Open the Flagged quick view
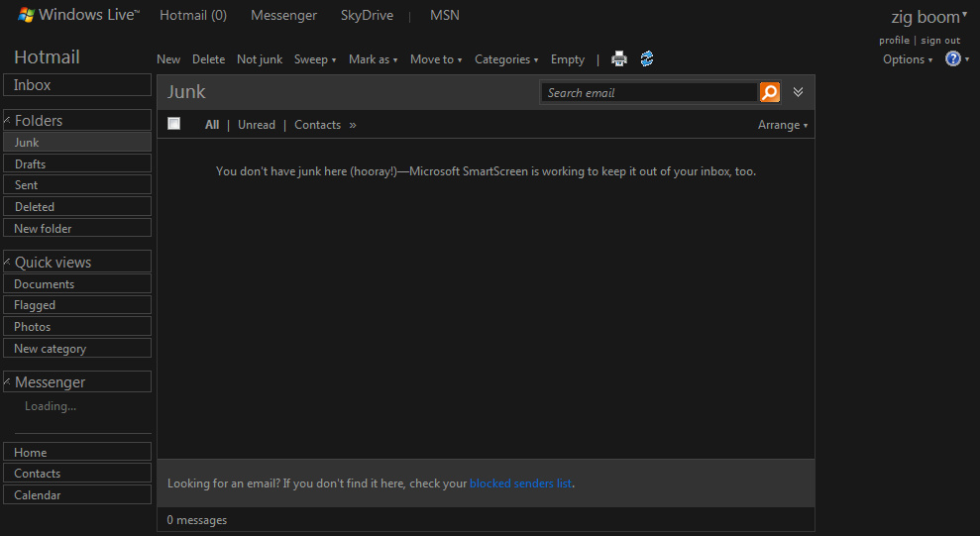The height and width of the screenshot is (536, 980). [x=77, y=305]
